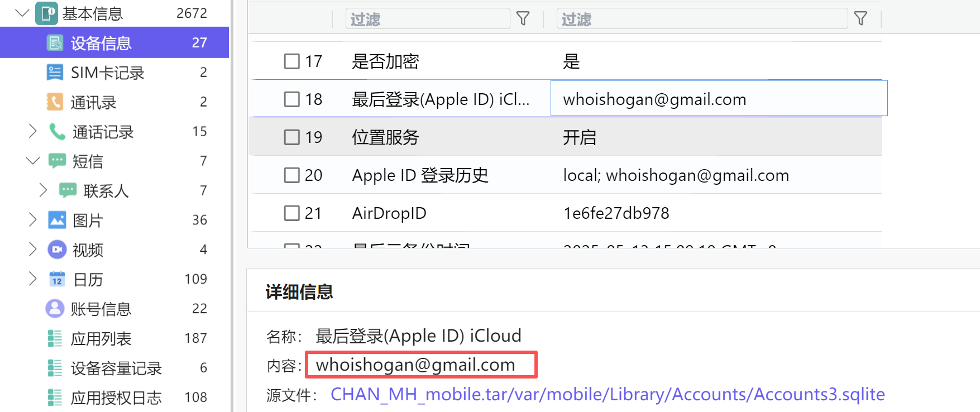Open the 日历 calendar icon
Screen dimensions: 980x412
click(57, 279)
